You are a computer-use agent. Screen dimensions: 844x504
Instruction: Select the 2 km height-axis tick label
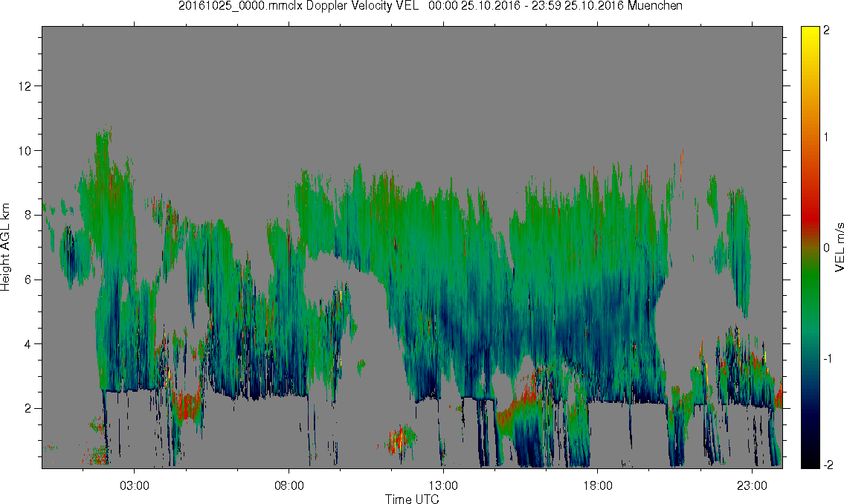point(28,408)
